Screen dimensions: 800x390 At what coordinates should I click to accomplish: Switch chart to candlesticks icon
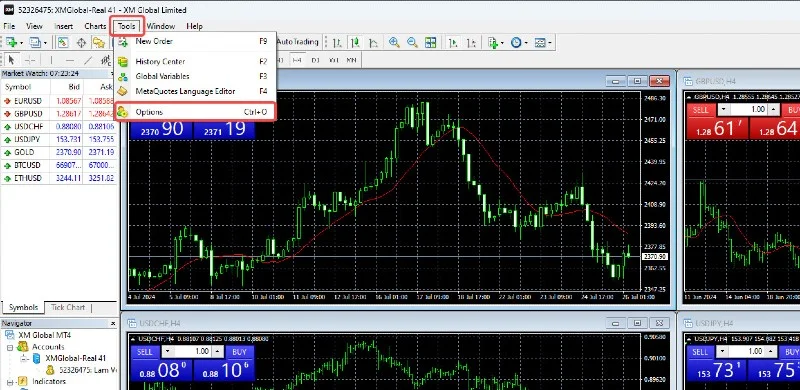pyautogui.click(x=356, y=42)
